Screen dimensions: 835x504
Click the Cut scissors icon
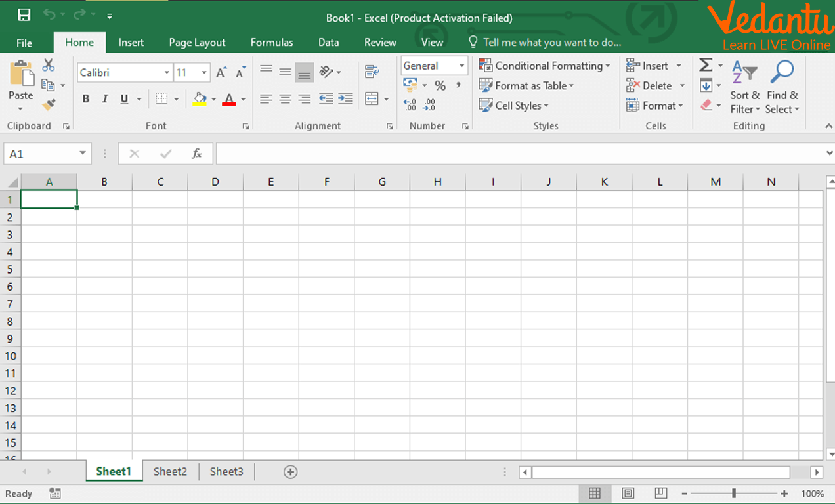[x=48, y=66]
